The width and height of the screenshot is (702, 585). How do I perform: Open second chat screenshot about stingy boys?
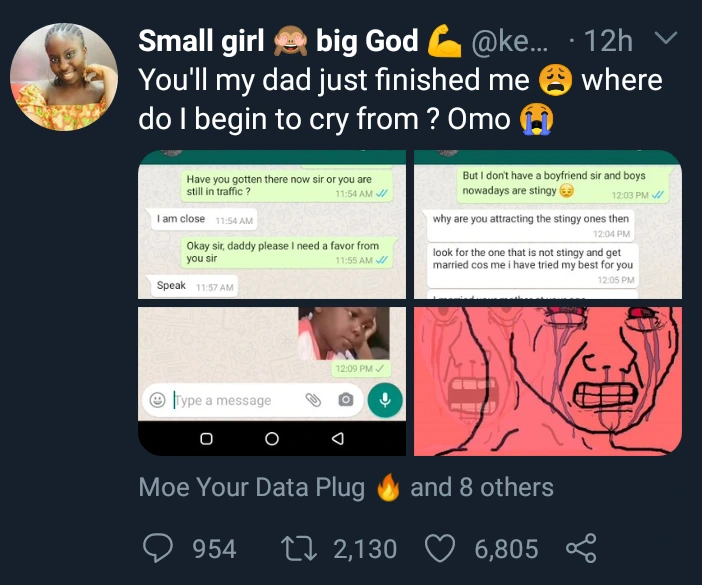[548, 224]
